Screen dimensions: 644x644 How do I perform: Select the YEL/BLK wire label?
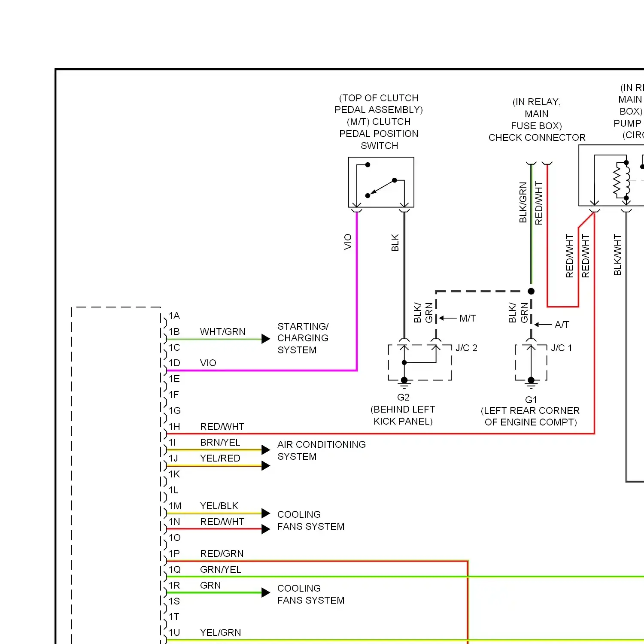tap(219, 506)
